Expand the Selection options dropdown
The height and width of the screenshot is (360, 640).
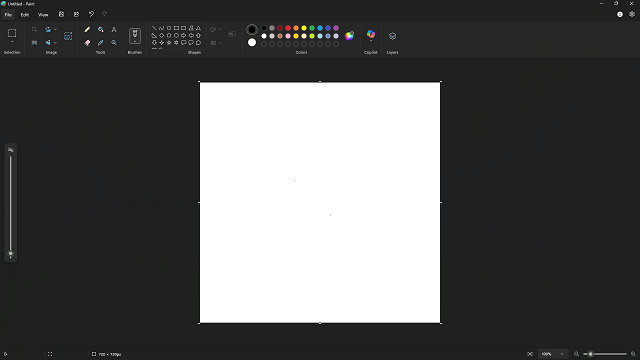12,42
